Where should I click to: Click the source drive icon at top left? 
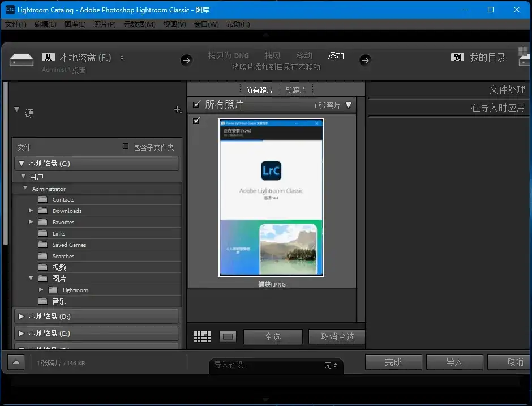pos(23,59)
